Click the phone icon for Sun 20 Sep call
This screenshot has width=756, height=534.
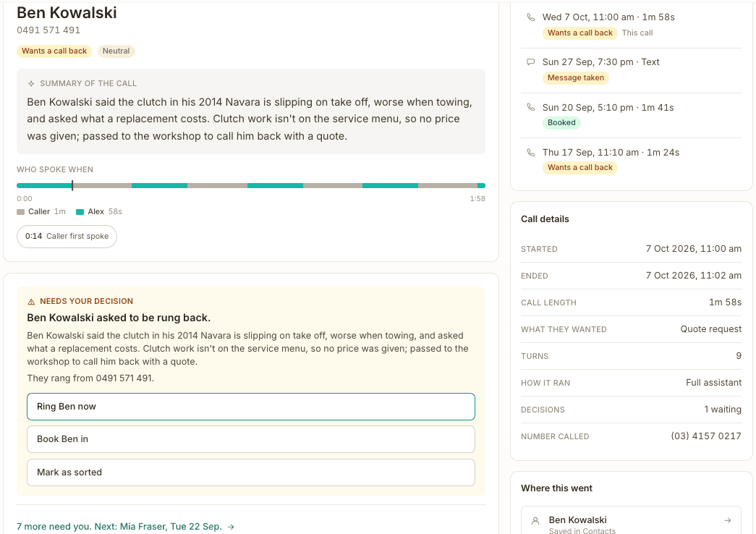coord(530,108)
